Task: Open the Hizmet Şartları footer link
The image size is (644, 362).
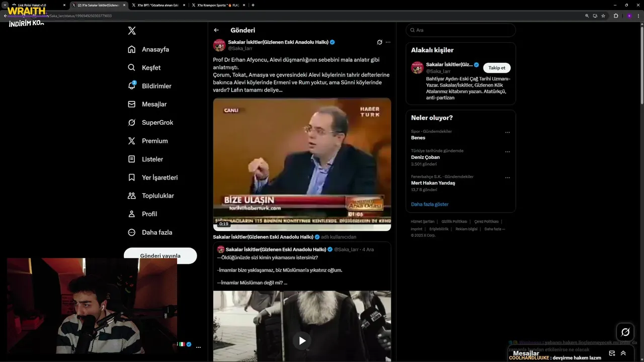Action: pos(422,222)
